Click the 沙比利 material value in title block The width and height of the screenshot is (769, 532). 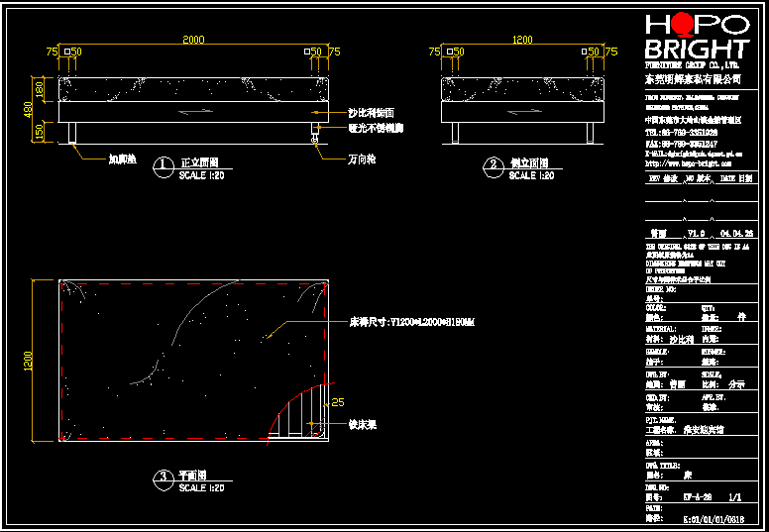[682, 339]
